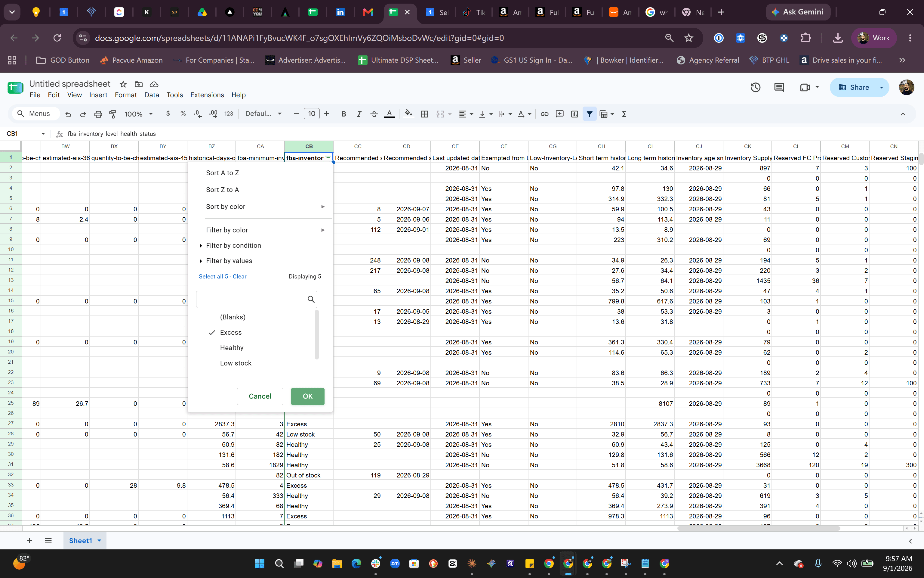Click the horizontal scrollbar at the bottom
Image resolution: width=924 pixels, height=578 pixels.
pyautogui.click(x=758, y=528)
